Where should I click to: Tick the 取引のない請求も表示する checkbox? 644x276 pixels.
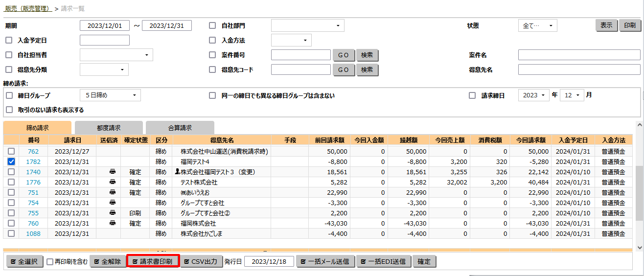pos(9,110)
